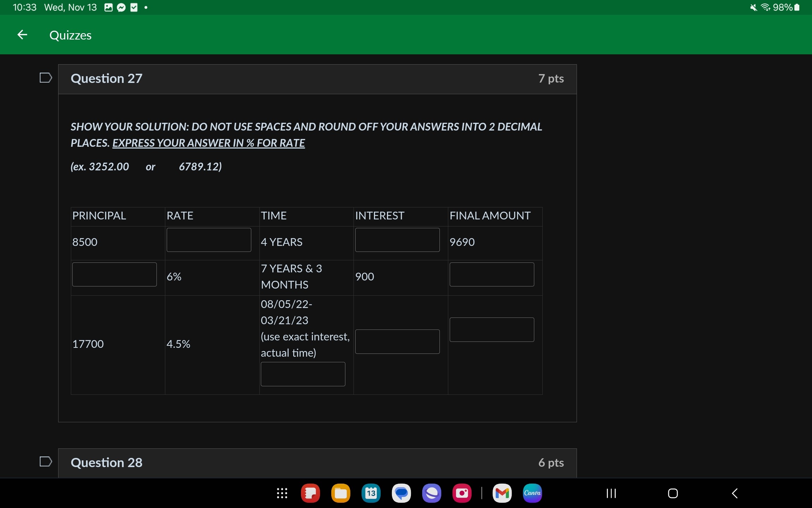Launch the Canva app
Screen dimensions: 812x508
[x=532, y=493]
